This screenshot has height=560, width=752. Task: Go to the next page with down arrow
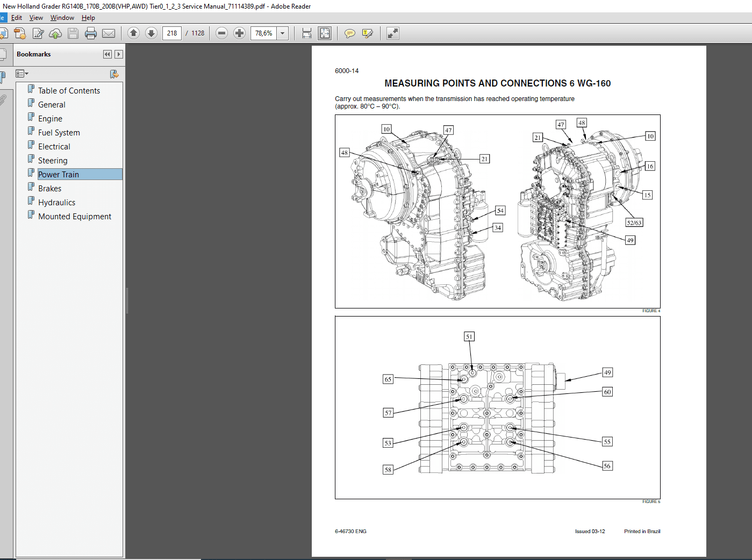click(x=151, y=33)
